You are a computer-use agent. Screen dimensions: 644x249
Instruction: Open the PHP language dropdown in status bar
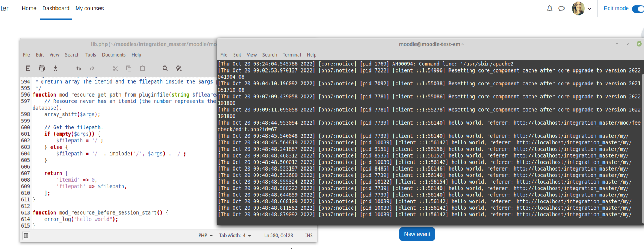[206, 236]
